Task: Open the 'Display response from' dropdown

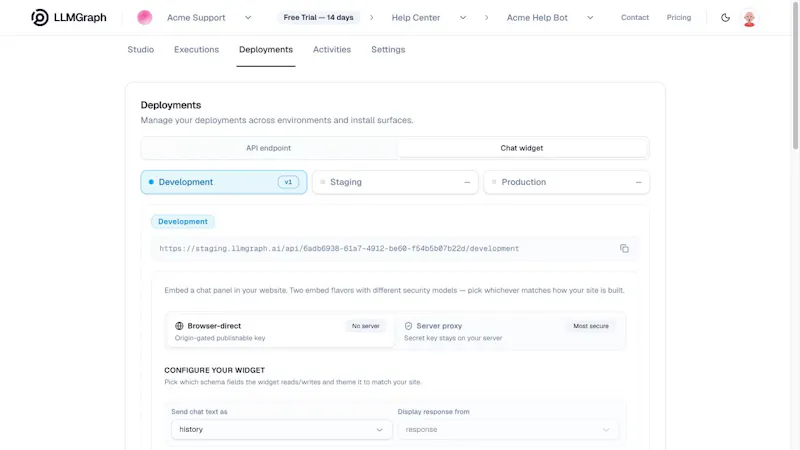Action: pyautogui.click(x=508, y=430)
